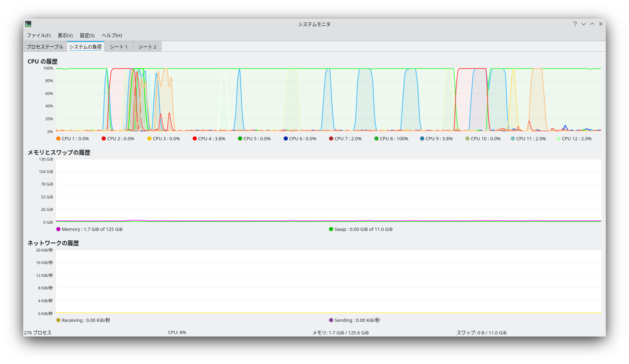Click the title bar help question mark icon
The width and height of the screenshot is (629, 364).
tap(575, 24)
